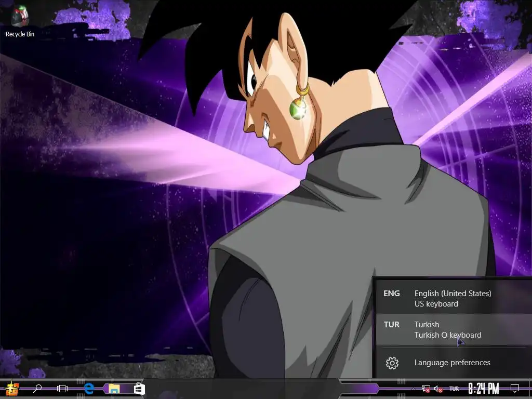Open the Recycle Bin desktop icon
The width and height of the screenshot is (532, 399).
20,21
